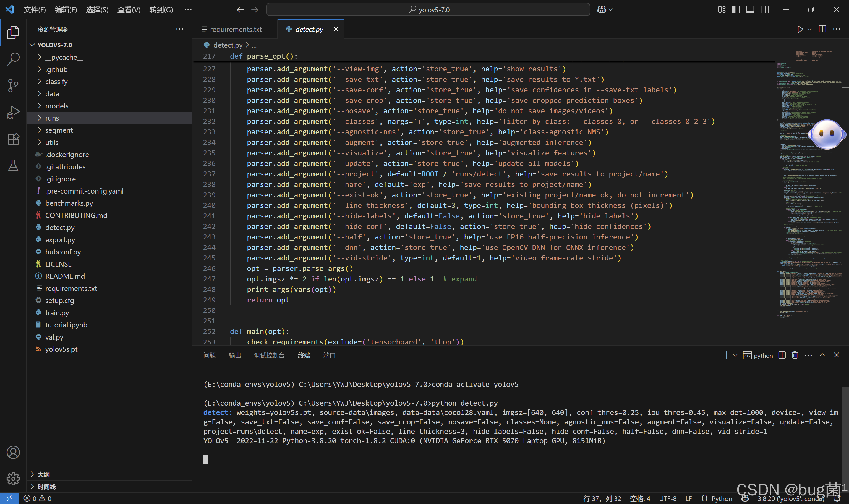Expand the models folder
The width and height of the screenshot is (849, 504).
[57, 106]
